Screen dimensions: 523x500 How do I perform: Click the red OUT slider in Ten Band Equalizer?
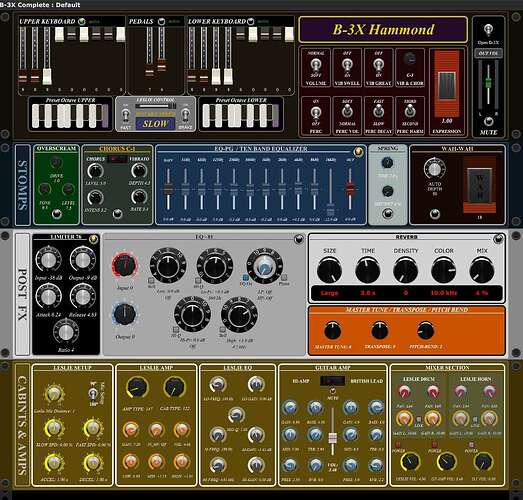click(x=349, y=188)
